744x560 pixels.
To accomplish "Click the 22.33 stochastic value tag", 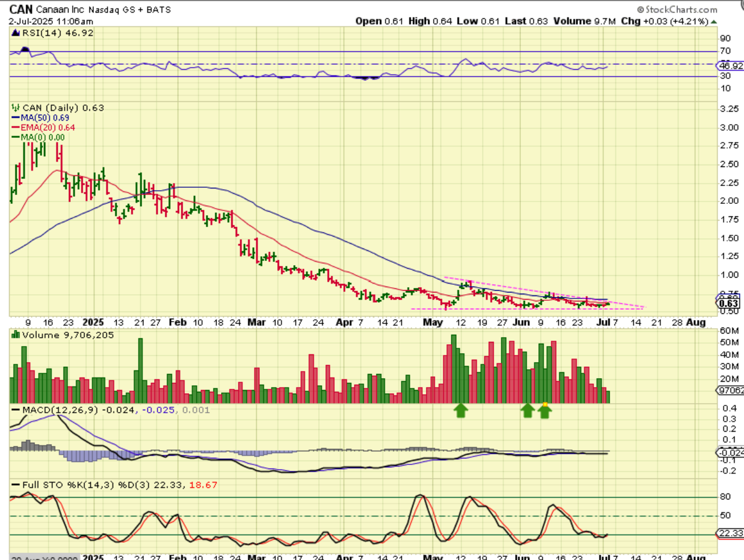I will pos(729,534).
